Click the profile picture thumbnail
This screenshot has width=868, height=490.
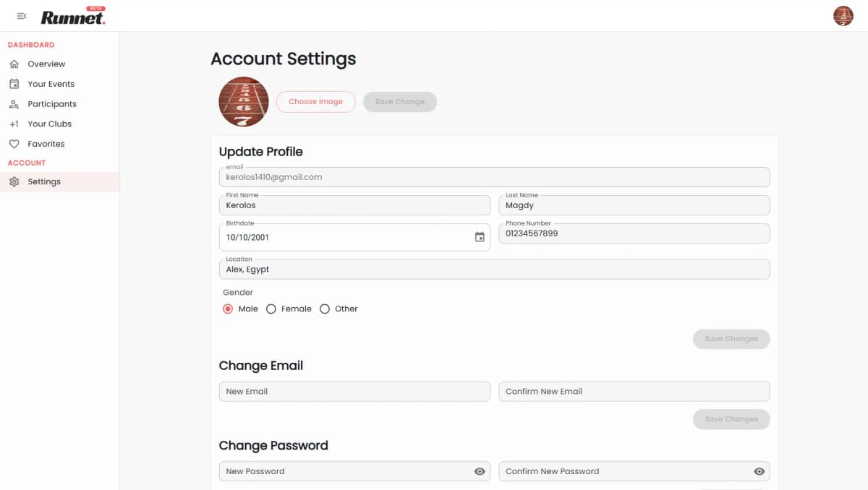pos(244,102)
